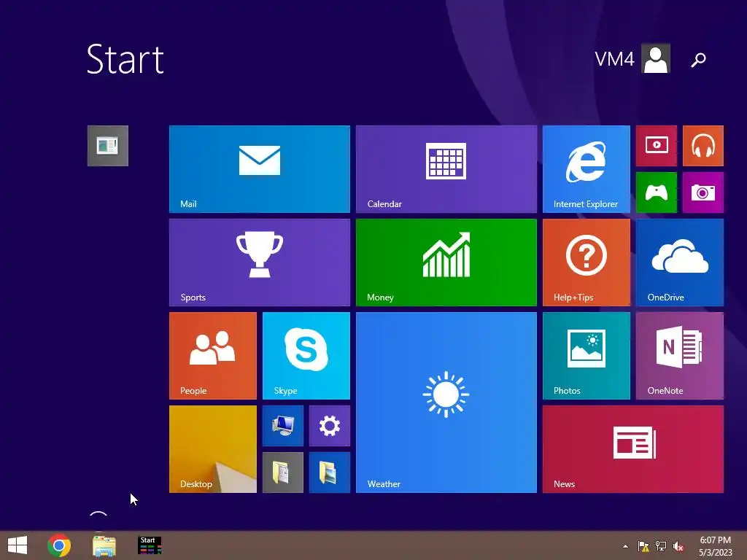The width and height of the screenshot is (747, 560).
Task: Open the People tile
Action: click(213, 356)
